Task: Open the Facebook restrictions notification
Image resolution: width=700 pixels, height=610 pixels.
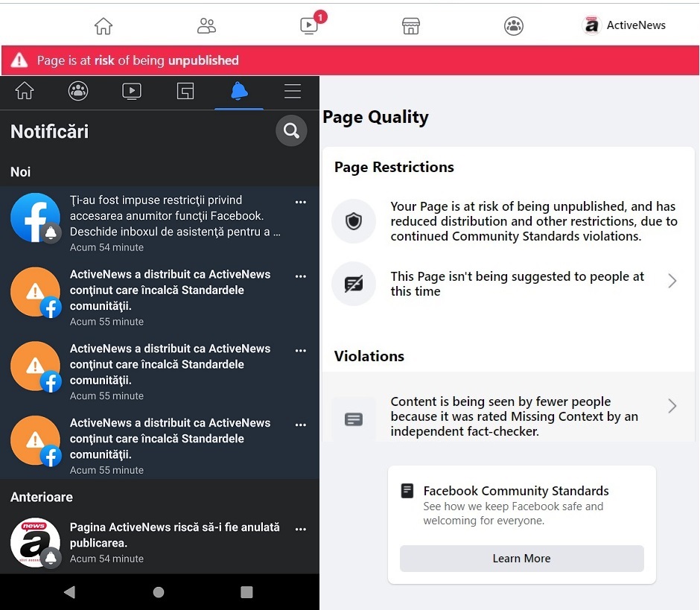Action: pos(160,223)
